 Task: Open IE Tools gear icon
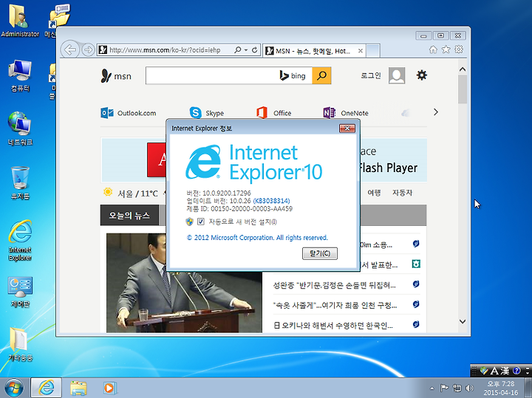[x=459, y=49]
